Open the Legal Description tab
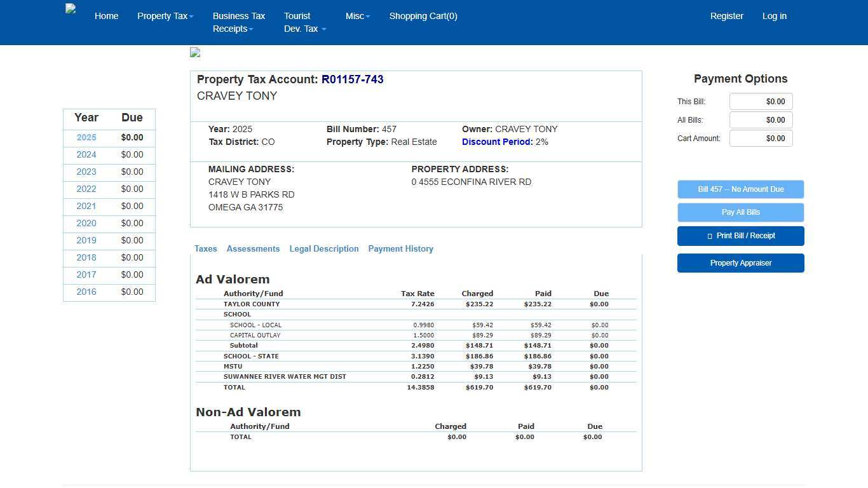Screen dimensions: 868x488 (x=324, y=248)
